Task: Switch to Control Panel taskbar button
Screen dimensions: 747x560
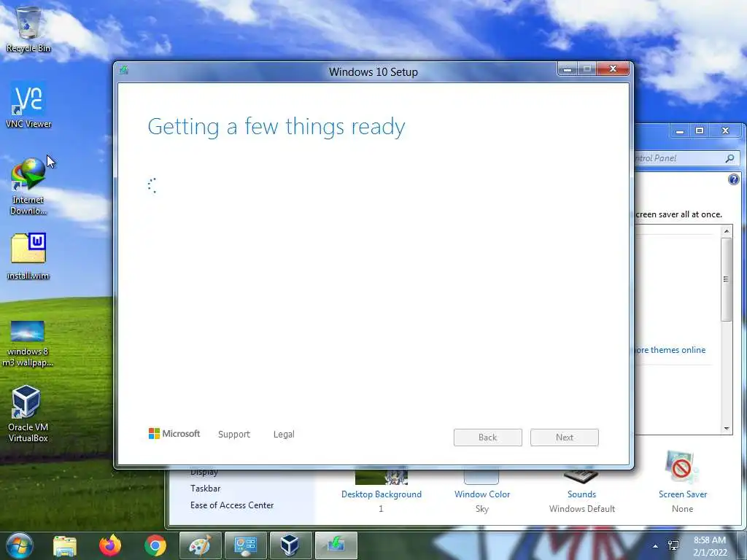Action: click(x=245, y=545)
